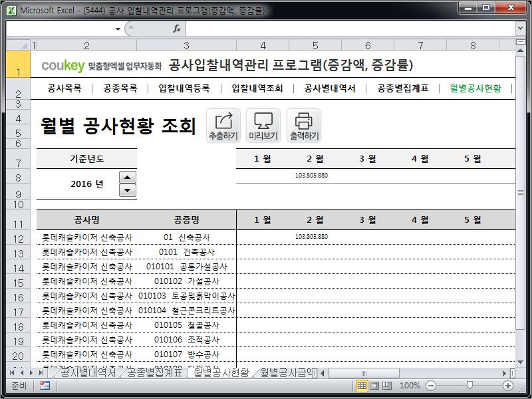Click the 출력하기 print icon button
The height and width of the screenshot is (399, 532).
tap(304, 126)
